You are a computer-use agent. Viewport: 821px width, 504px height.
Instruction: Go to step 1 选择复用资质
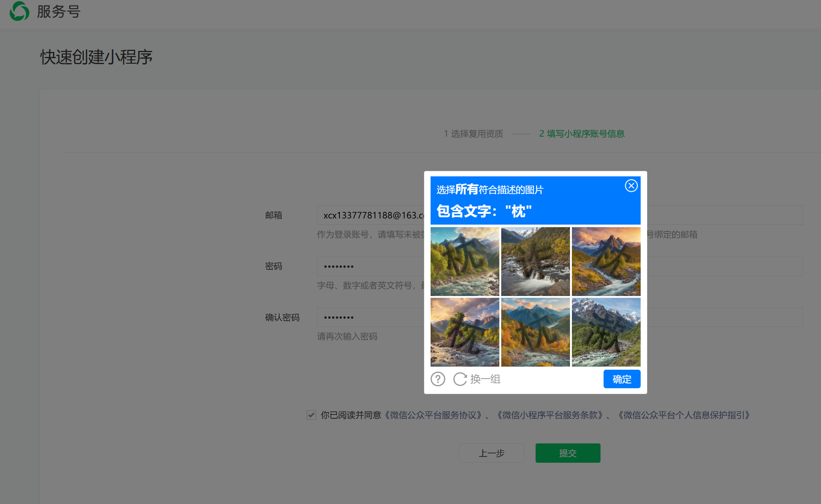point(473,134)
